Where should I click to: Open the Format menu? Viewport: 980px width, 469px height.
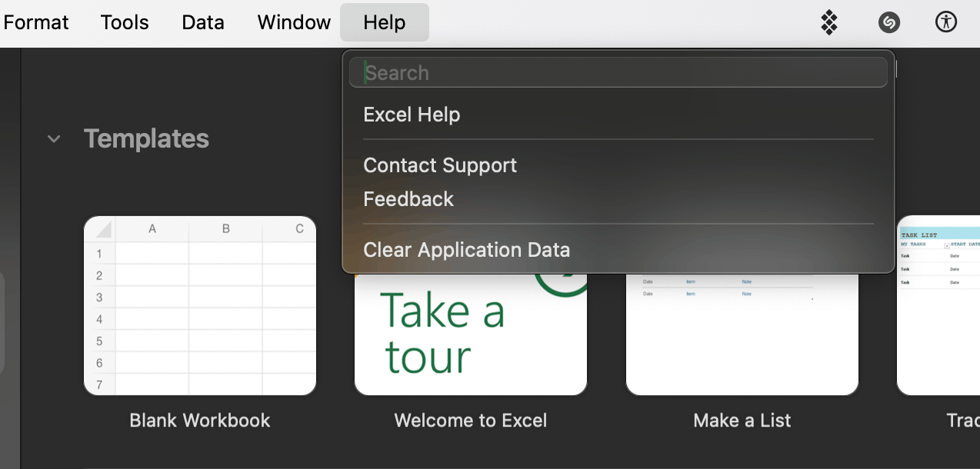[36, 22]
